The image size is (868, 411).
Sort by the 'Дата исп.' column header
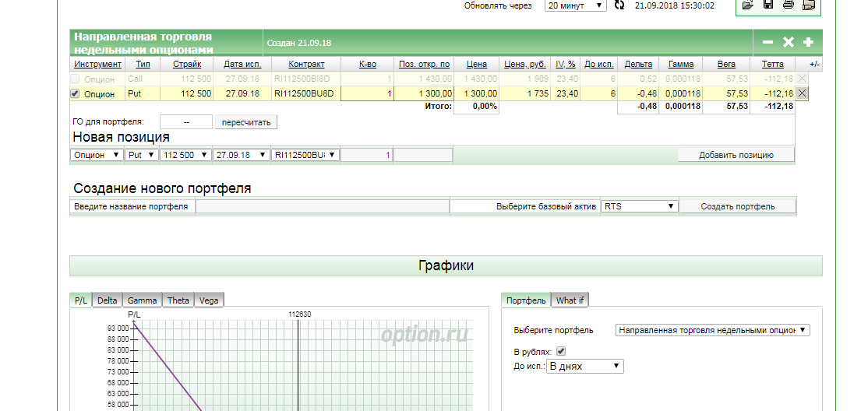pos(242,65)
